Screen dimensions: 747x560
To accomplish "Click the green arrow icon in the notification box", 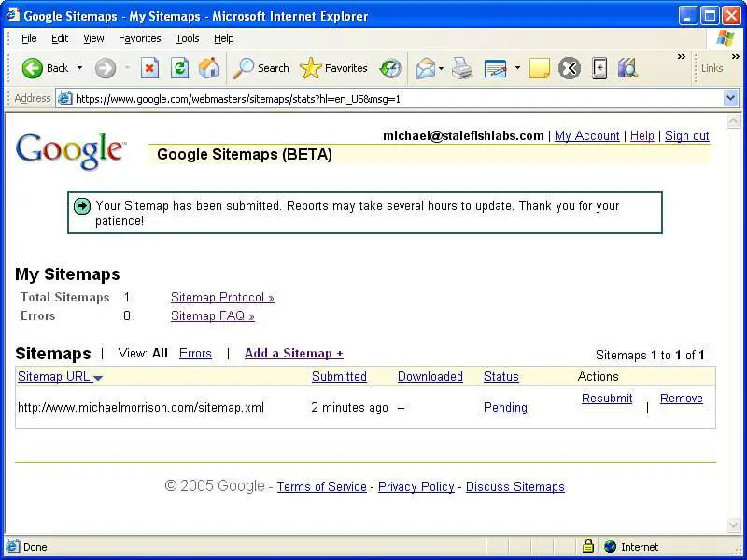I will pyautogui.click(x=82, y=206).
